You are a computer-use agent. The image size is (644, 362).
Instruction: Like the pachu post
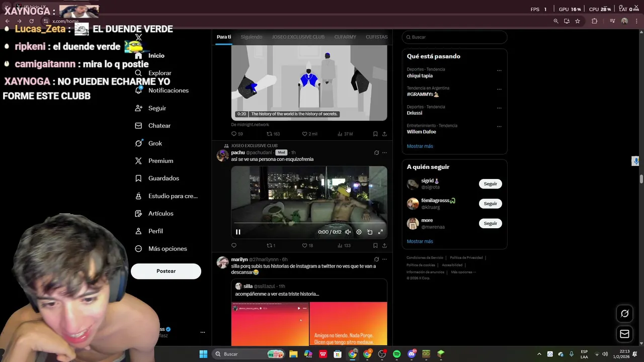[307, 245]
